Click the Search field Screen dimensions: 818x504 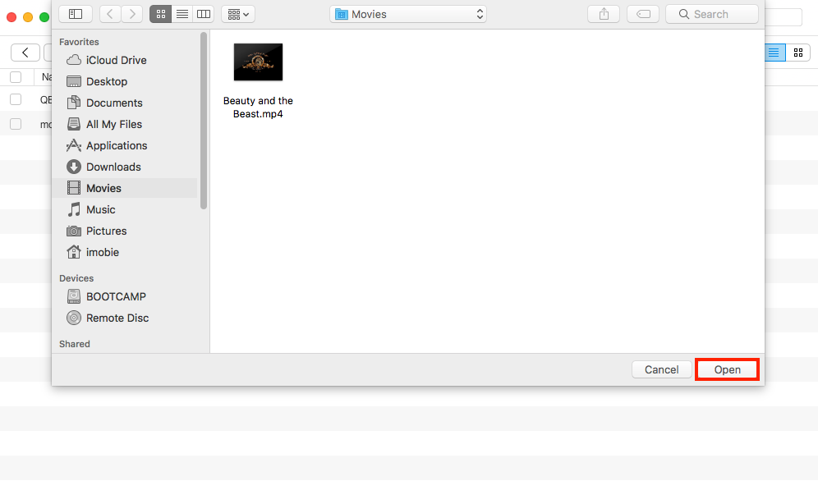[711, 14]
